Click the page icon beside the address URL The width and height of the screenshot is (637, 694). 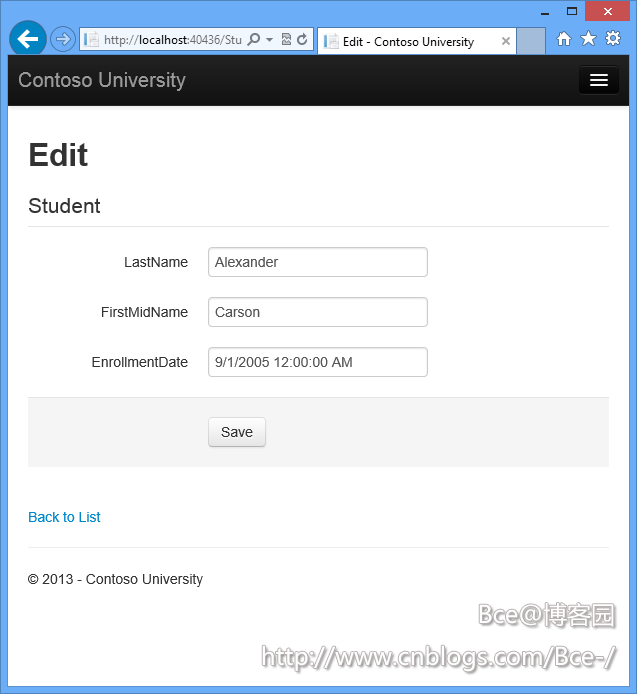[x=91, y=40]
